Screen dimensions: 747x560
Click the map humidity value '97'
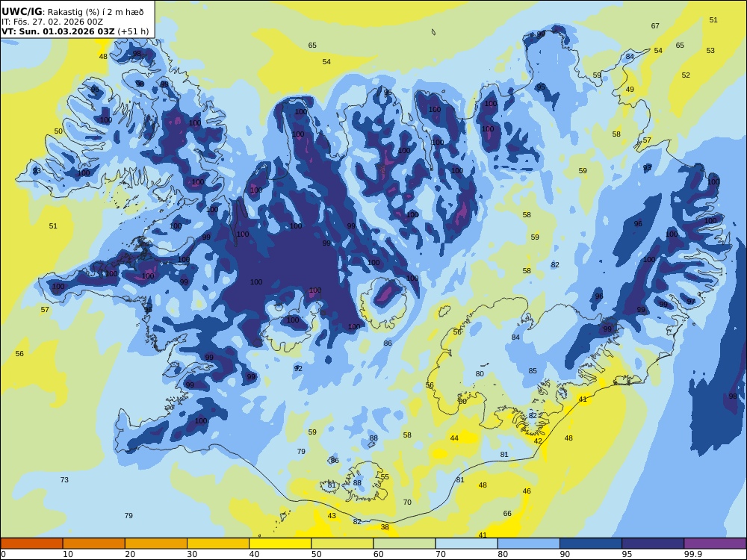click(x=691, y=302)
